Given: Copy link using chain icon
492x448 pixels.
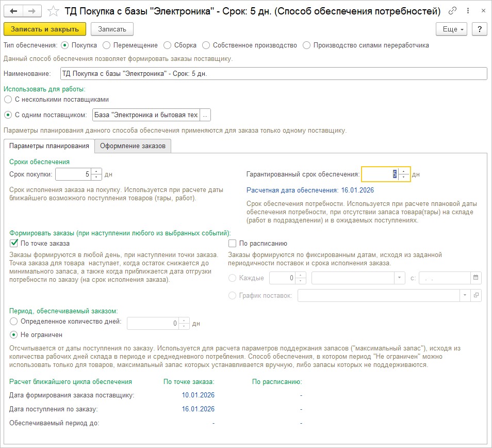Looking at the screenshot, I should tap(453, 11).
